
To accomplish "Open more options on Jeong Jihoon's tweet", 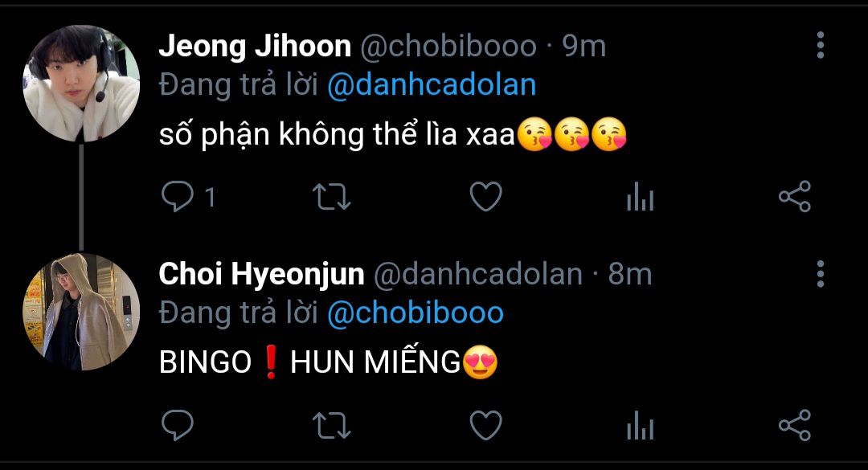I will pos(821,45).
